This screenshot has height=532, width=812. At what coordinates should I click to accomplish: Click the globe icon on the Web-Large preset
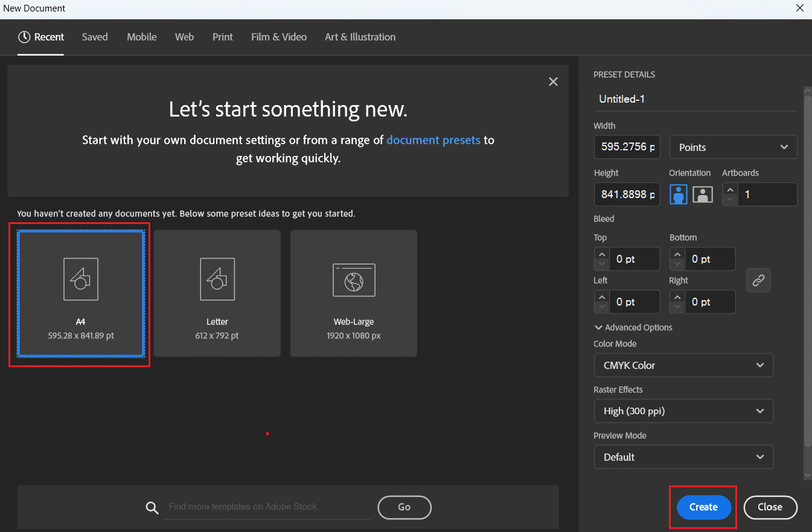(353, 279)
